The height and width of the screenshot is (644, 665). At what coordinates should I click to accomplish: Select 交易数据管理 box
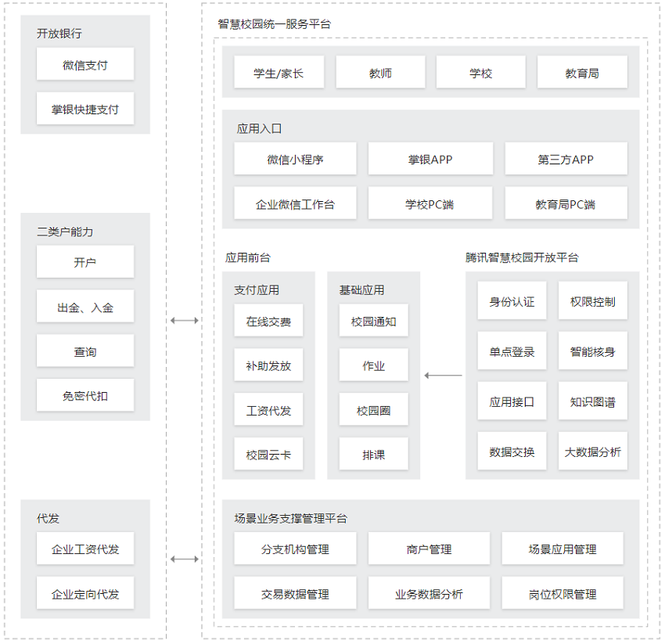point(295,593)
